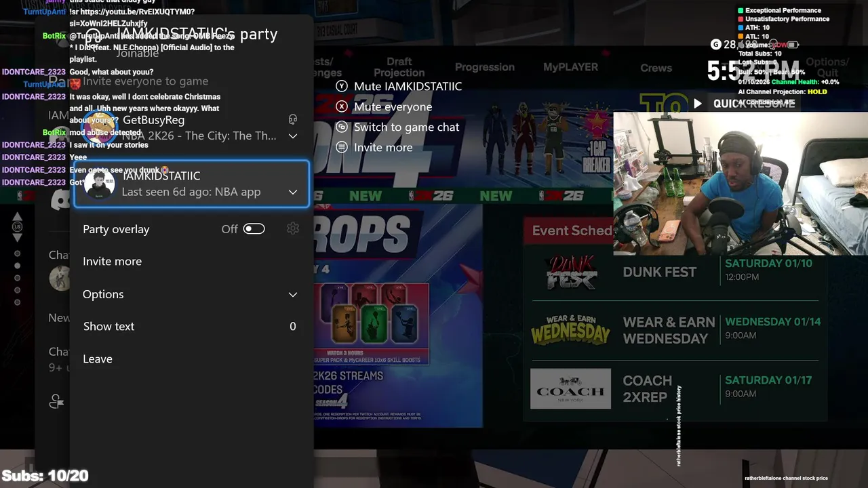This screenshot has height=488, width=868.
Task: Click the view icon beside Switch to game chat
Action: pos(342,127)
